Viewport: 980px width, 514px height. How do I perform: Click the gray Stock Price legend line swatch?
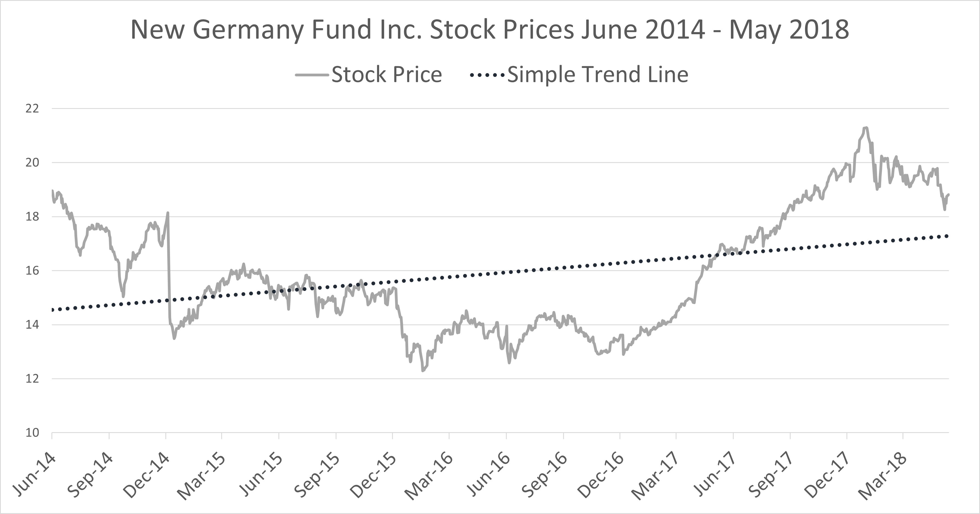click(312, 75)
